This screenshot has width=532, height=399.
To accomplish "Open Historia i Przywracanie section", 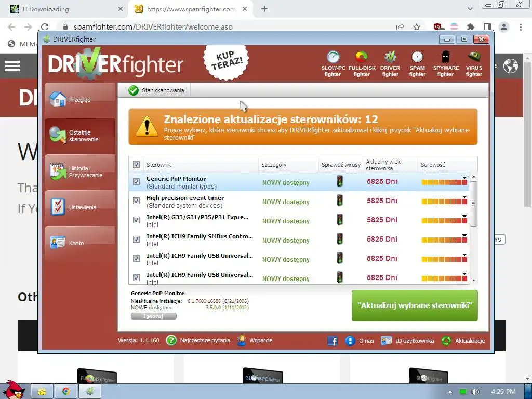I will point(79,171).
